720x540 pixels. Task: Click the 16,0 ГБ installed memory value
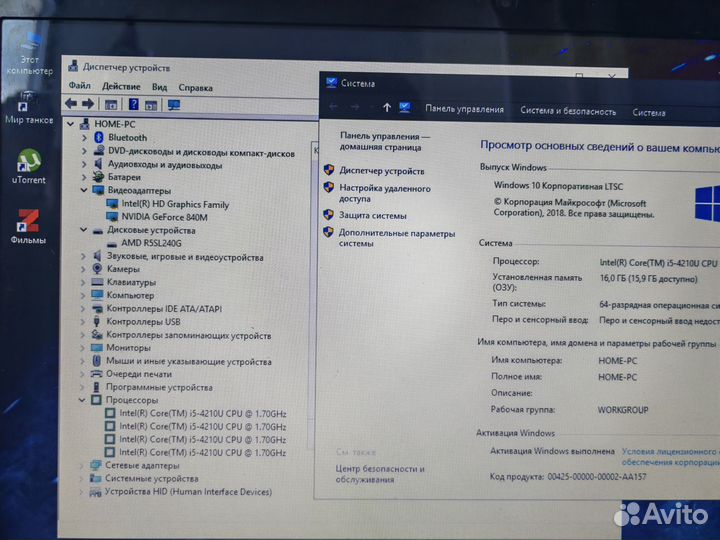[x=648, y=278]
